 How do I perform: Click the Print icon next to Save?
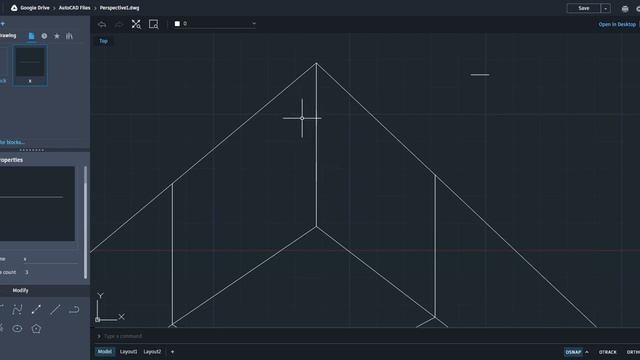click(625, 9)
